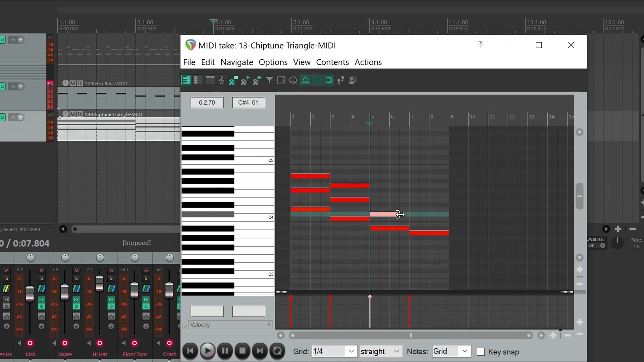Viewport: 644px width, 362px height.
Task: Toggle grid lines display icon
Action: tap(317, 80)
